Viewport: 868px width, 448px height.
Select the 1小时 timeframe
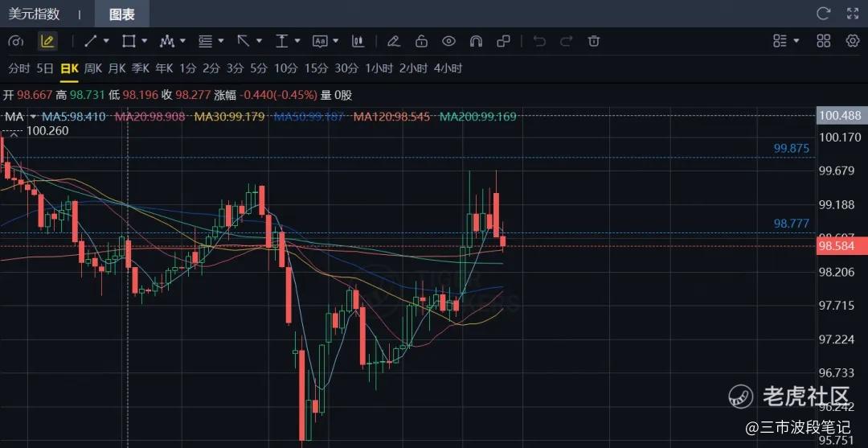(x=379, y=68)
